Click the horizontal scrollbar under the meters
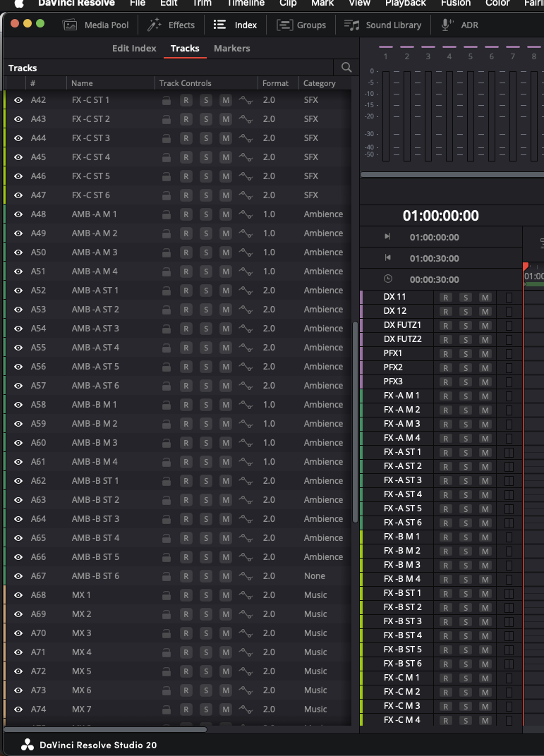The image size is (544, 756). point(452,174)
